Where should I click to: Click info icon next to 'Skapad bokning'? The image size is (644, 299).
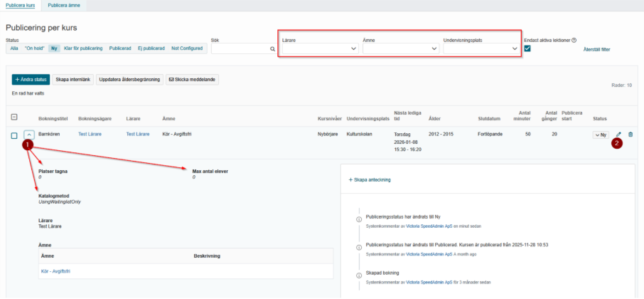(x=359, y=275)
